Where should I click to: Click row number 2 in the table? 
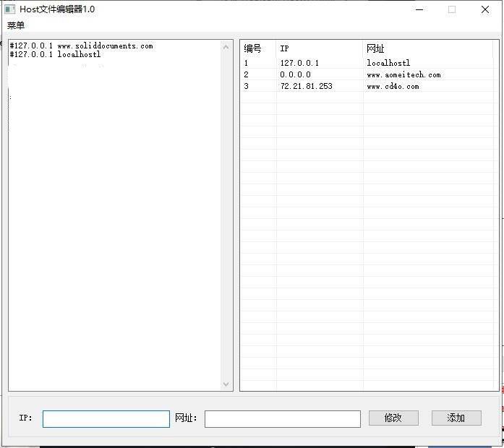[x=246, y=74]
